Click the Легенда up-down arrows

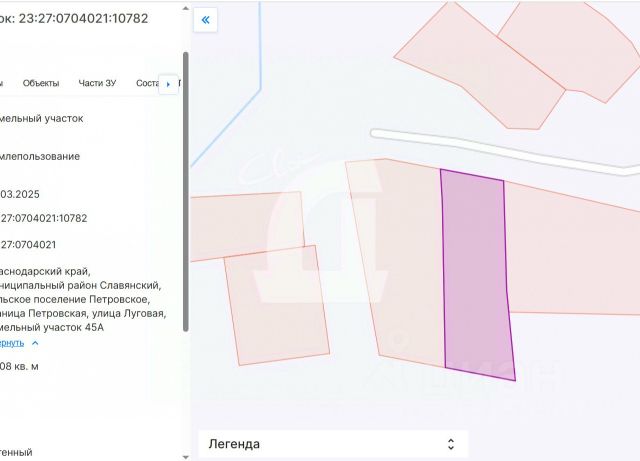tap(451, 444)
